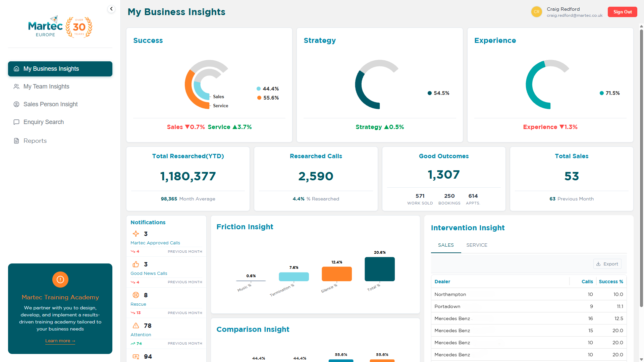
Task: Switch to the SERVICE tab
Action: [477, 245]
